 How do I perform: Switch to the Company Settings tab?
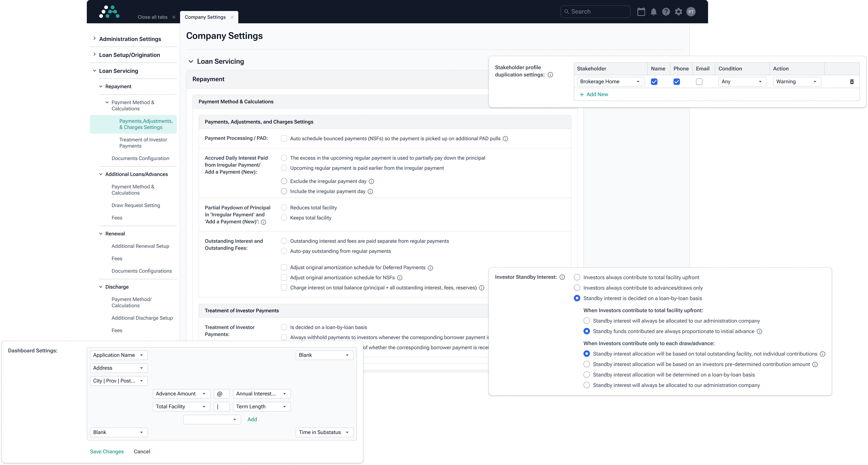click(x=205, y=17)
